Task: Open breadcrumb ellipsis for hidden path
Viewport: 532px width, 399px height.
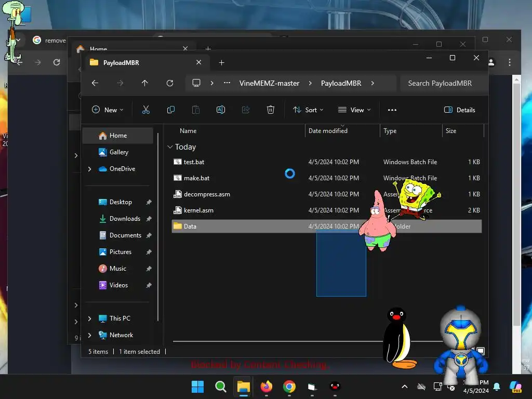Action: pos(227,83)
